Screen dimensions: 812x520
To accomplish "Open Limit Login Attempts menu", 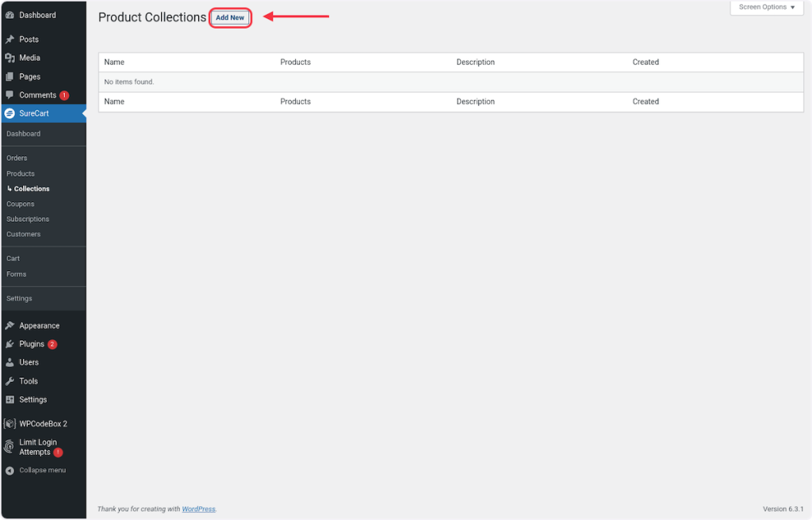I will [x=37, y=447].
